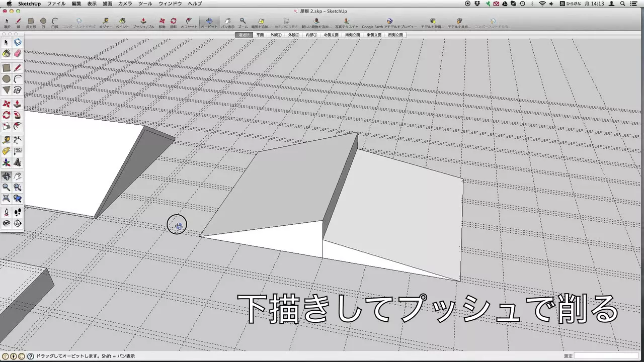The height and width of the screenshot is (362, 644).
Task: Choose the オフセット offset toolbar button
Action: click(x=189, y=23)
